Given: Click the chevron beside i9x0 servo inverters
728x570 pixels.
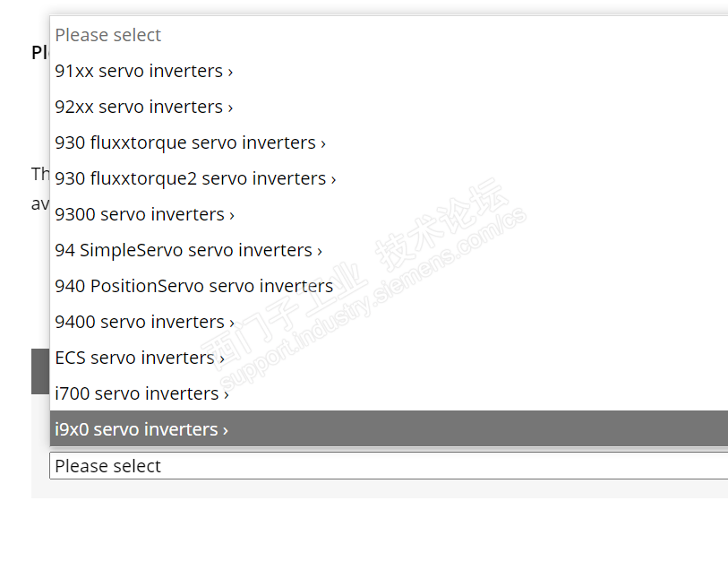Looking at the screenshot, I should 226,430.
